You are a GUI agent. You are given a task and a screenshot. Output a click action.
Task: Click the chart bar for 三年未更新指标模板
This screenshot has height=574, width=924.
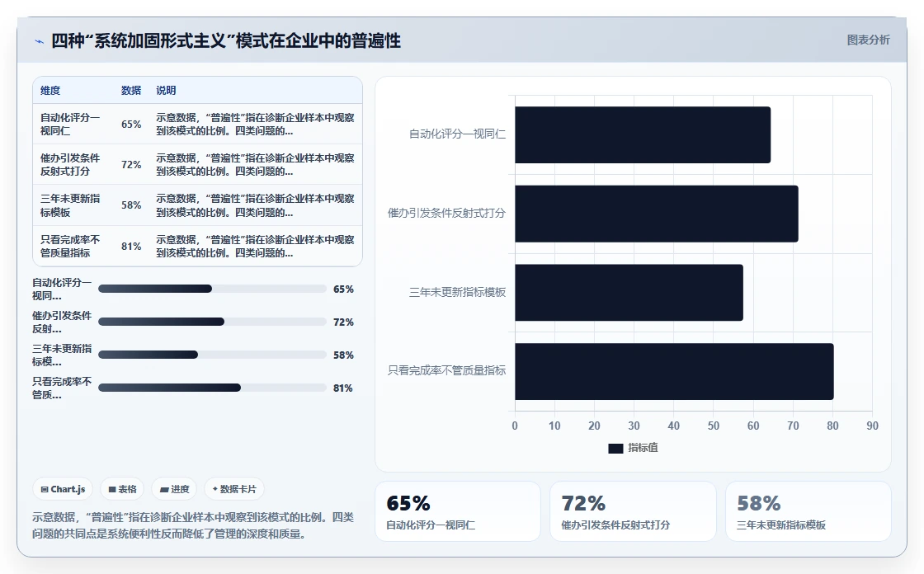tap(629, 293)
